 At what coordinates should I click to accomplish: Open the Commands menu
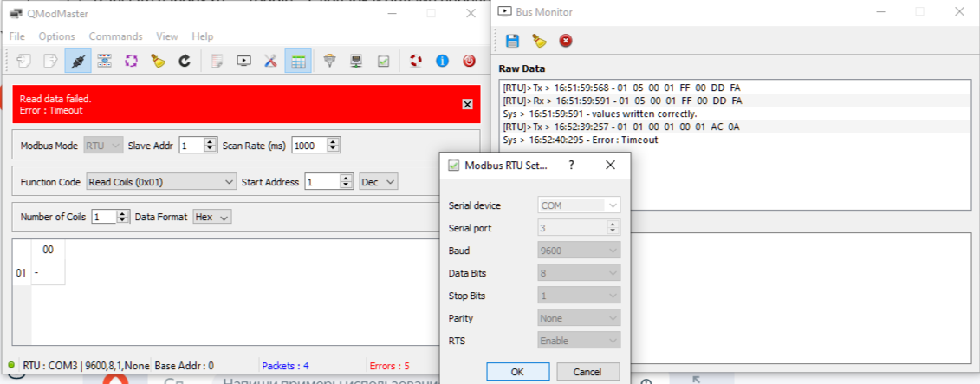[115, 36]
